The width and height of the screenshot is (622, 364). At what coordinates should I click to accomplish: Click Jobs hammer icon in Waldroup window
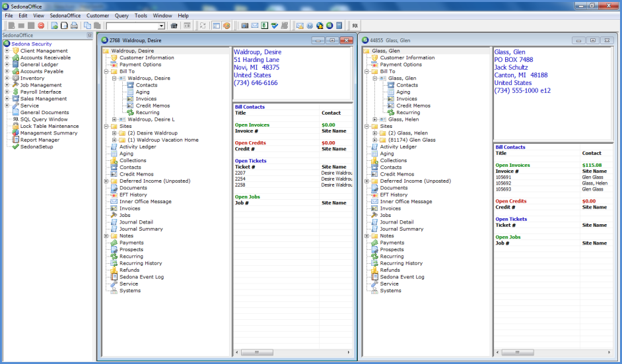click(114, 215)
